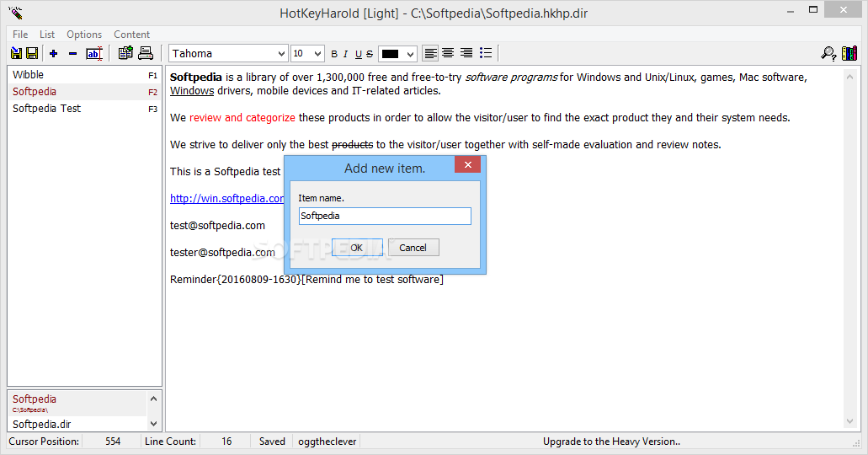Toggle bullet list formatting
Viewport: 868px width, 455px height.
pos(486,53)
